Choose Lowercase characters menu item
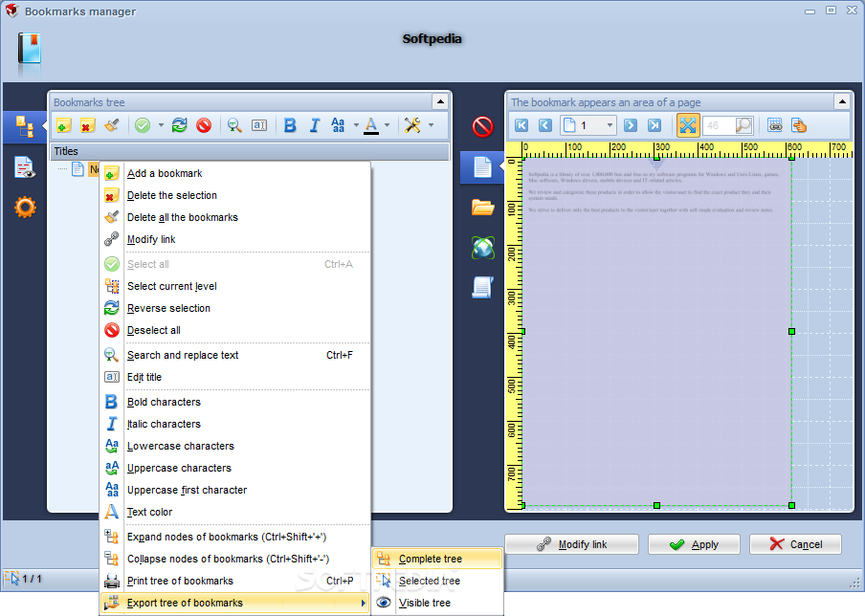The height and width of the screenshot is (616, 865). [235, 446]
